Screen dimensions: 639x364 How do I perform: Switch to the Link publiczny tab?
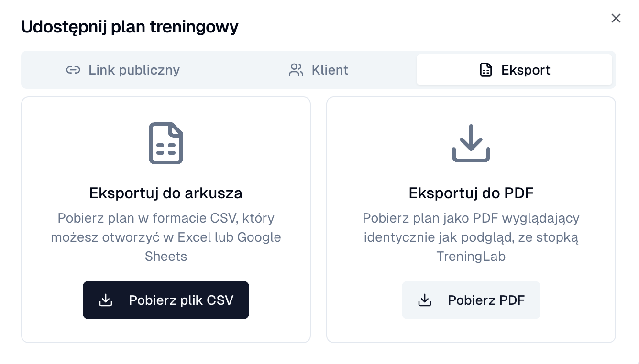click(122, 70)
